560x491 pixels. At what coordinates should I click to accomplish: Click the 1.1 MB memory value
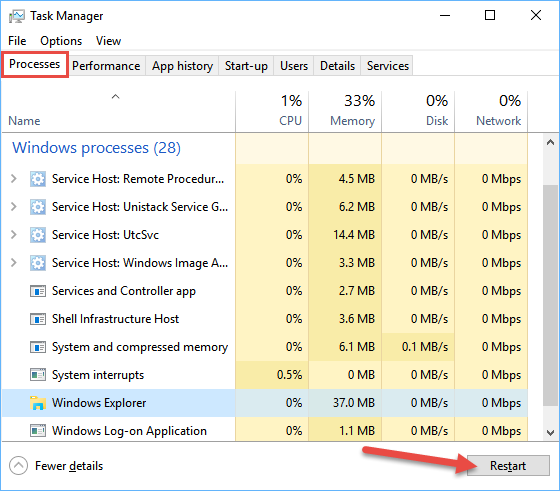click(x=357, y=431)
